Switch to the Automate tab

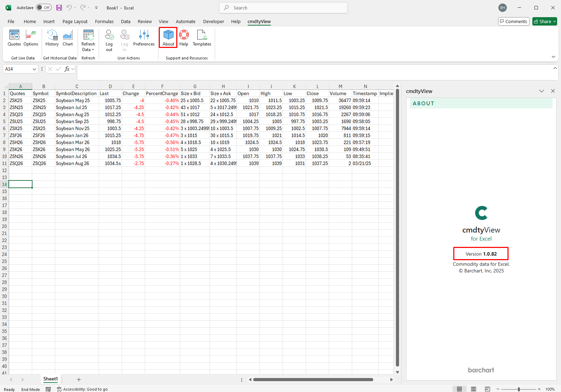point(185,21)
